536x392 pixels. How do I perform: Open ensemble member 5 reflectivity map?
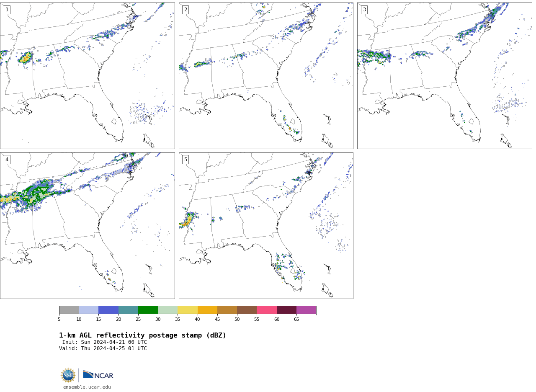click(266, 226)
